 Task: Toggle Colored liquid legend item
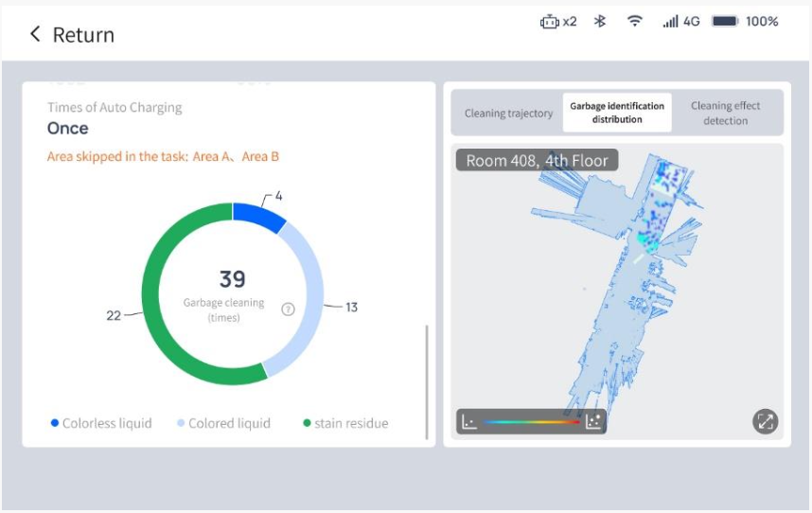tap(223, 423)
